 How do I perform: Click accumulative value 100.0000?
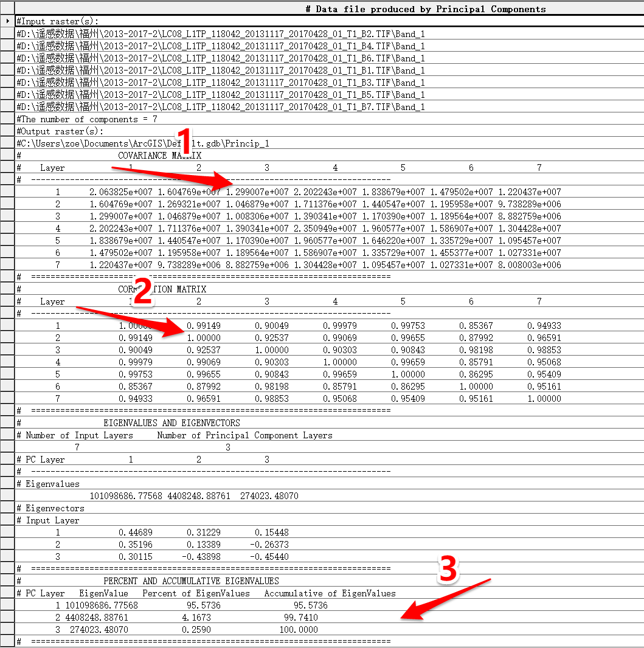[299, 630]
